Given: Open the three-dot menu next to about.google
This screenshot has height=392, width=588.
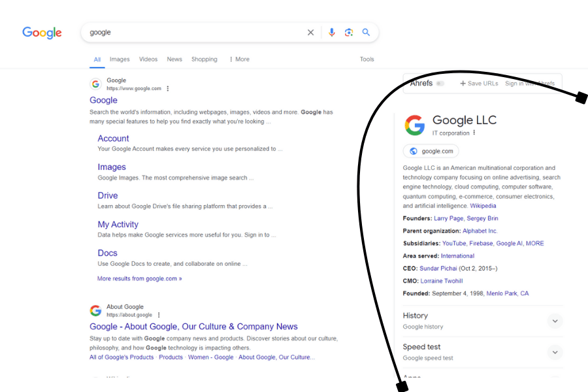Looking at the screenshot, I should pyautogui.click(x=159, y=315).
